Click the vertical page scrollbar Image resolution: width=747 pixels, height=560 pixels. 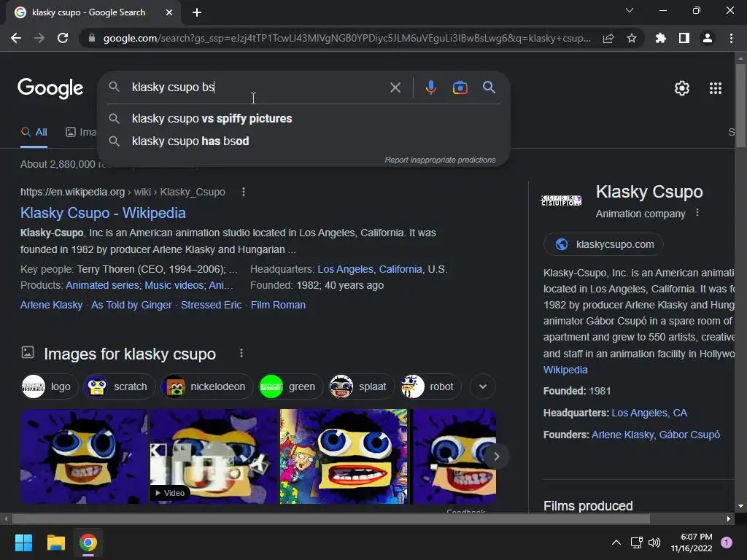click(741, 106)
